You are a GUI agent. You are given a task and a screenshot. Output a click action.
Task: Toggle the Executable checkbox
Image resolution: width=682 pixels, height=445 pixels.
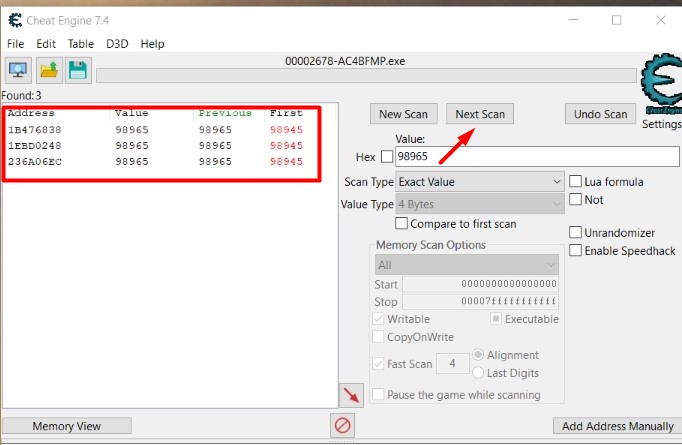495,319
